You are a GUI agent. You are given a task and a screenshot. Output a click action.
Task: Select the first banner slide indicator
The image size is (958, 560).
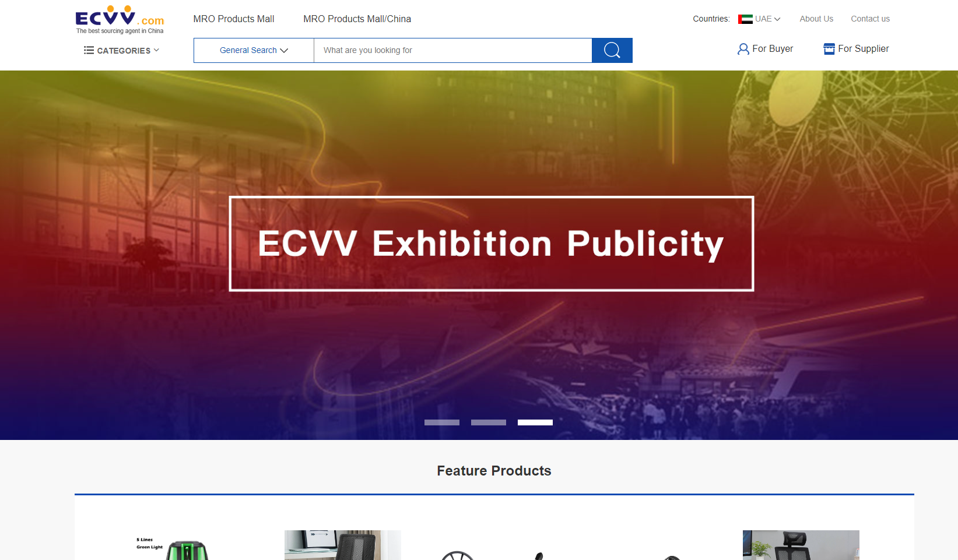pos(442,422)
